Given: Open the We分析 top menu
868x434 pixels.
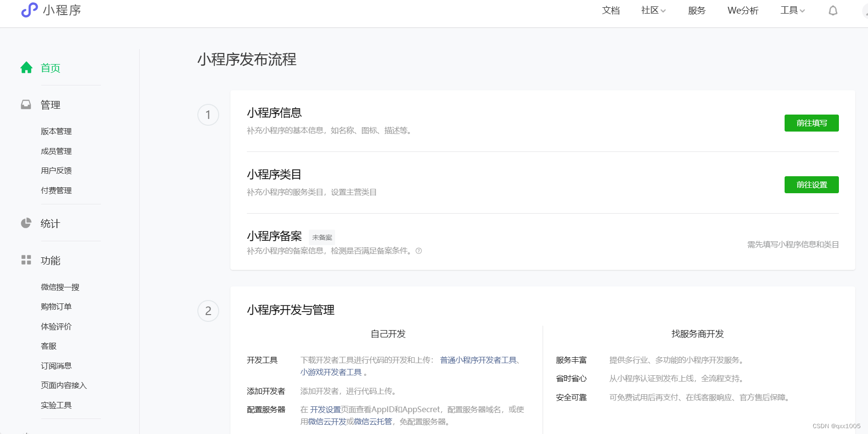Looking at the screenshot, I should coord(742,10).
